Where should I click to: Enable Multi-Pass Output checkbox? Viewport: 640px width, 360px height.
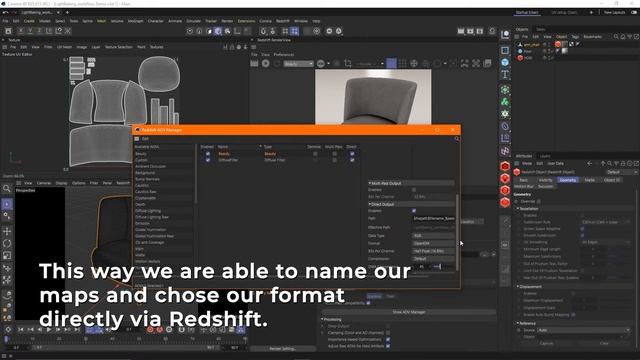point(414,190)
